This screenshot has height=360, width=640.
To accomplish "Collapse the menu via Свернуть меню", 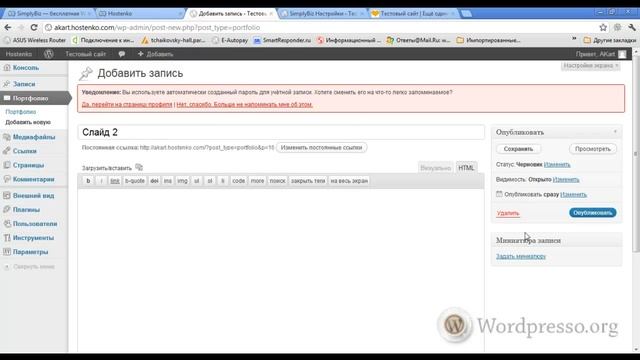I will pos(29,267).
